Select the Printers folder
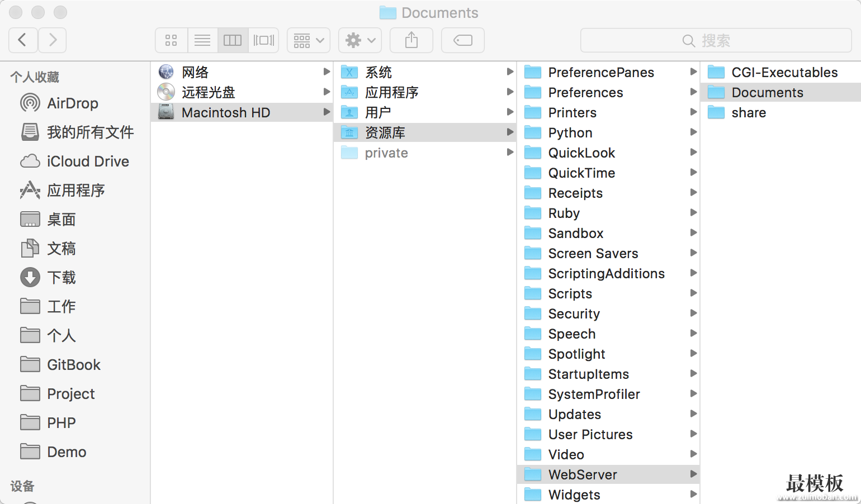 609,112
